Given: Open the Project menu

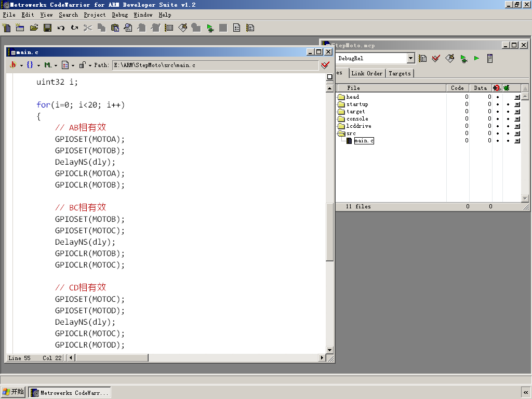Looking at the screenshot, I should [x=95, y=15].
